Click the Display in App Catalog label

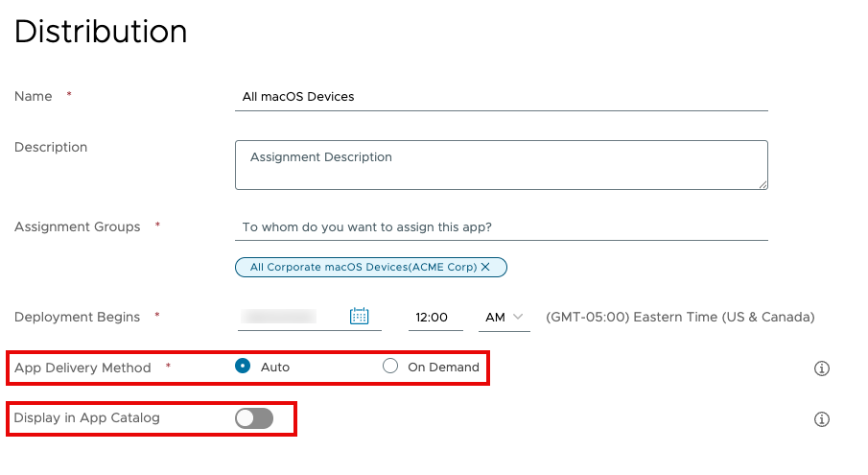86,418
